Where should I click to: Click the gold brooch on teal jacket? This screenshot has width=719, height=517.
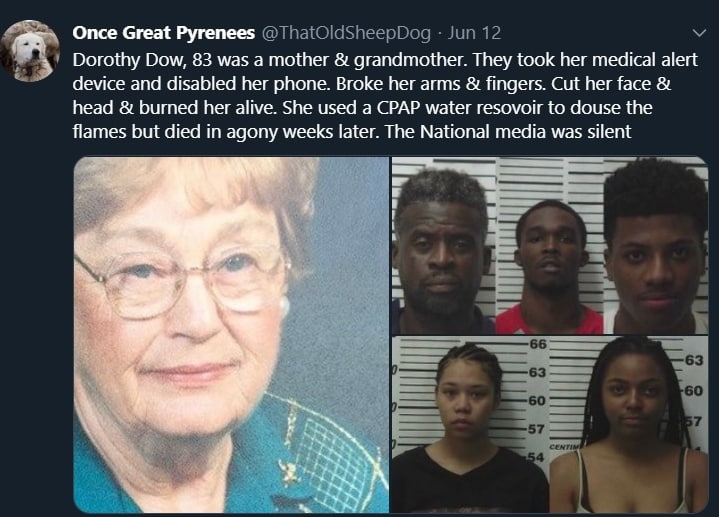[x=288, y=473]
